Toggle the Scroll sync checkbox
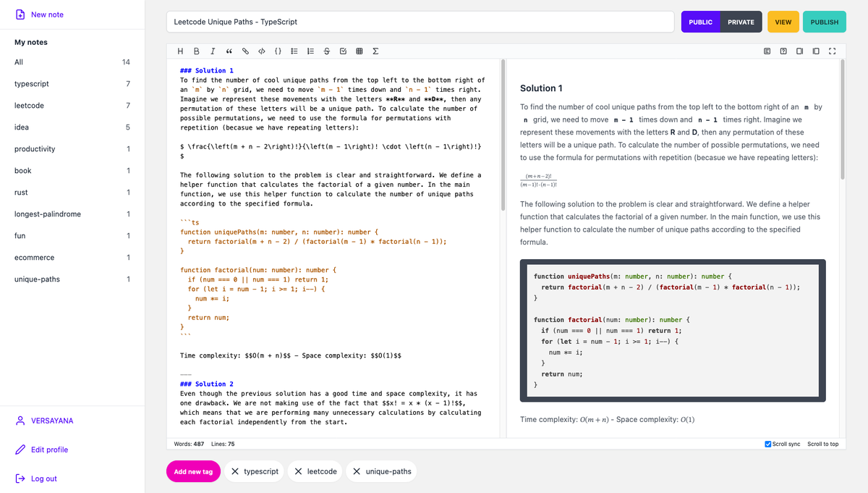Screen dimensions: 868x493 768,444
